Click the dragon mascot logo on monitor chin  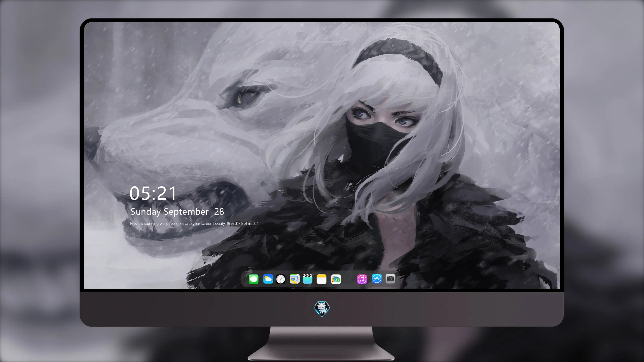coord(322,309)
